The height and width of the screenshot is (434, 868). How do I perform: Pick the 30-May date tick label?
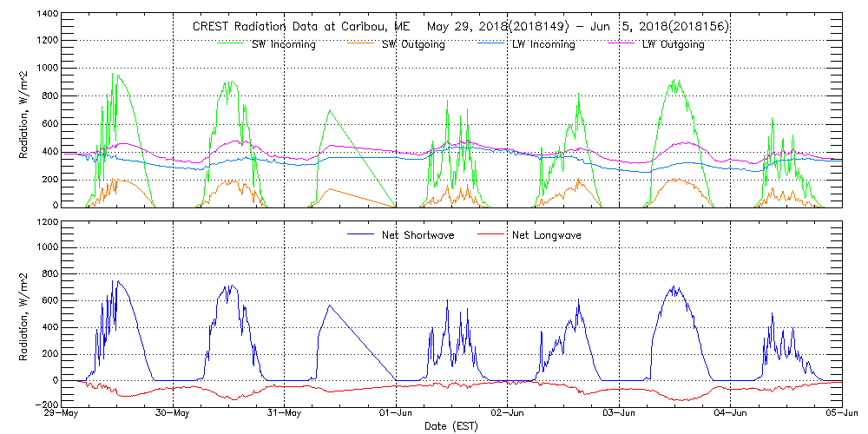[x=174, y=413]
